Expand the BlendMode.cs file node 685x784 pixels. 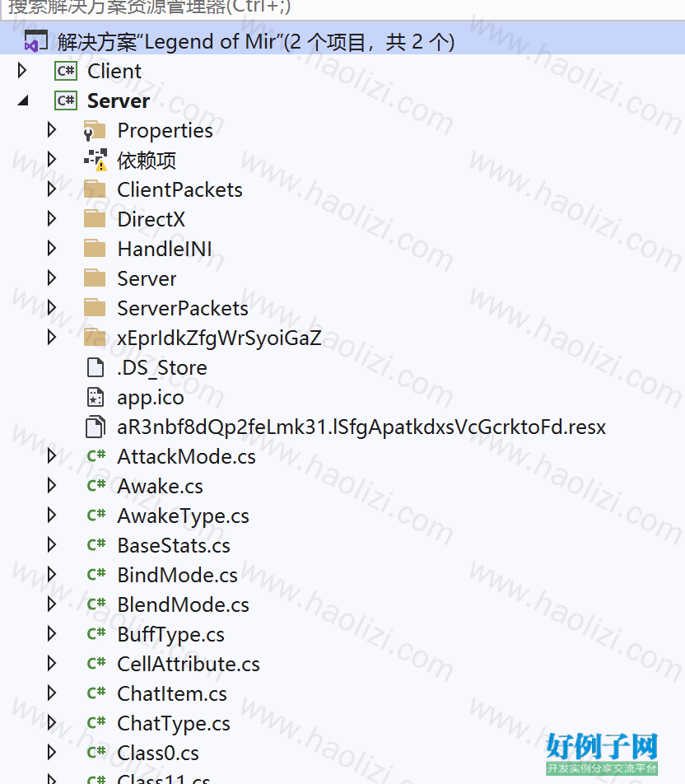click(52, 604)
